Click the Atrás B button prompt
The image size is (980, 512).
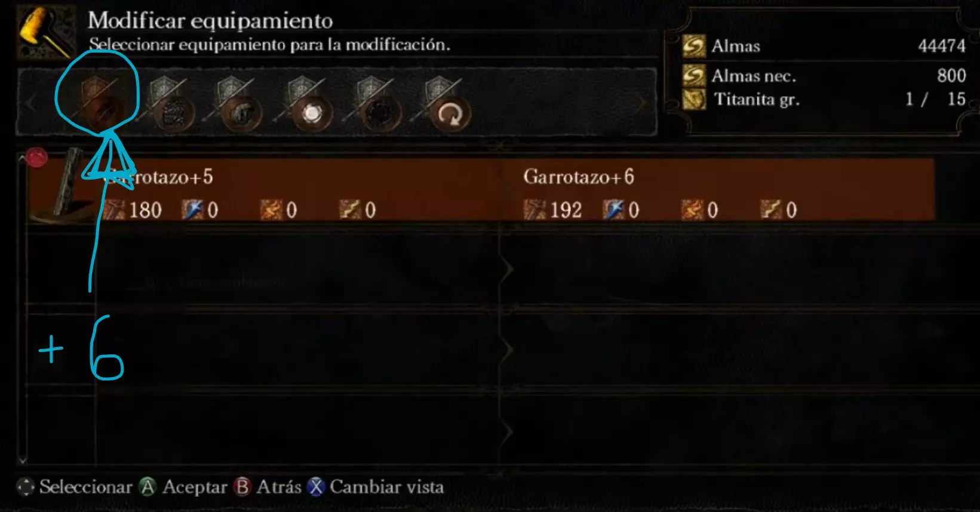[268, 487]
